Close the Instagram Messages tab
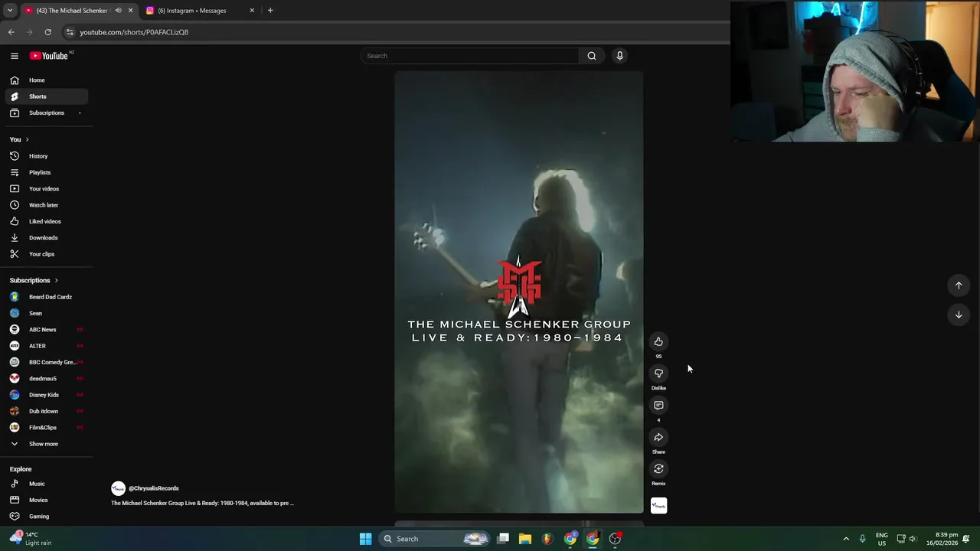 pos(252,11)
